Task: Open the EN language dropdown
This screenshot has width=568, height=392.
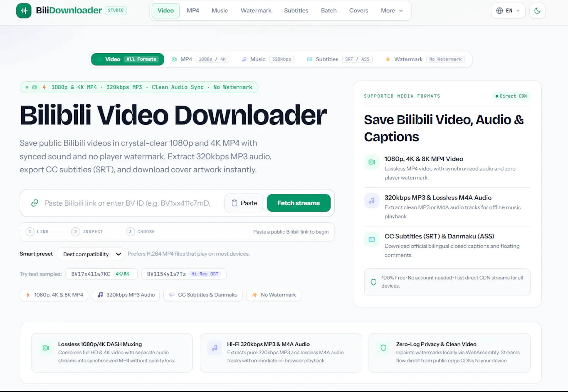Action: [x=508, y=11]
